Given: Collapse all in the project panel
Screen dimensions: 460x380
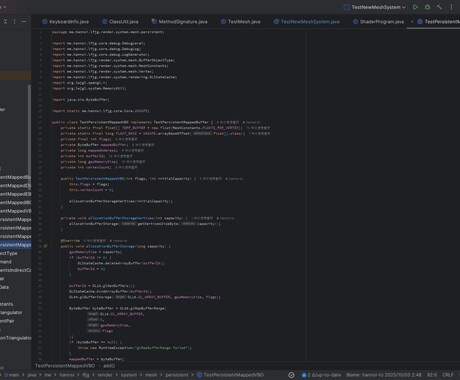Looking at the screenshot, I should [5, 21].
